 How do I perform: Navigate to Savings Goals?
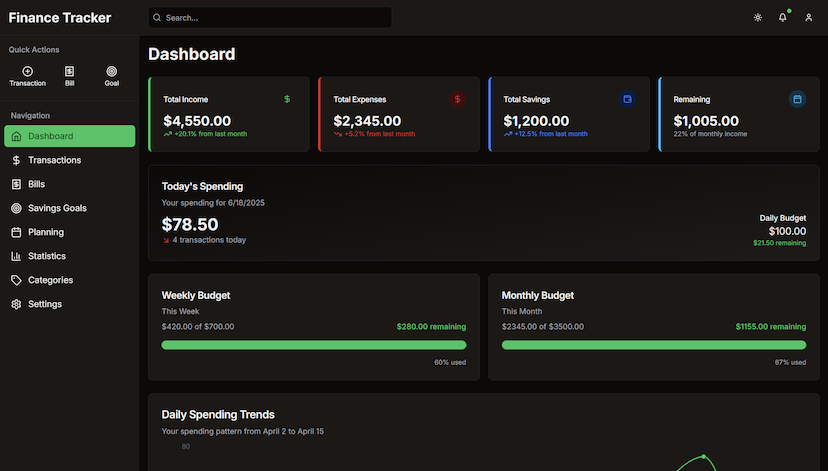[57, 208]
